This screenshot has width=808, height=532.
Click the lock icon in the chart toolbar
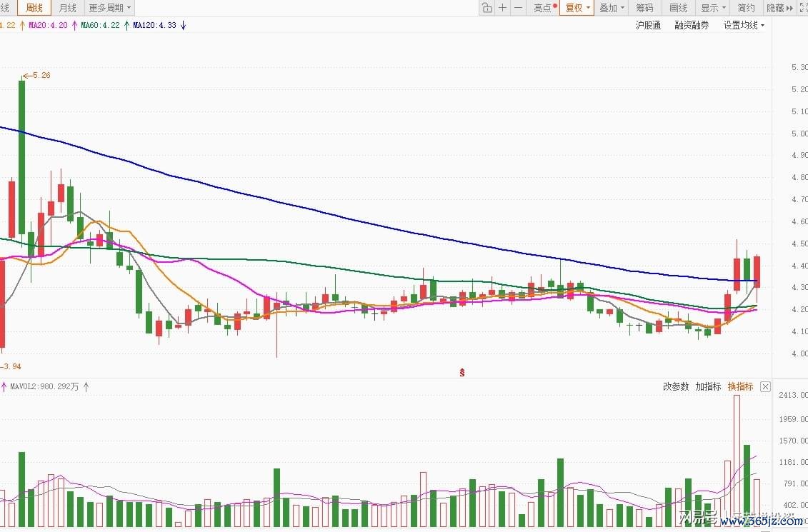pos(487,8)
